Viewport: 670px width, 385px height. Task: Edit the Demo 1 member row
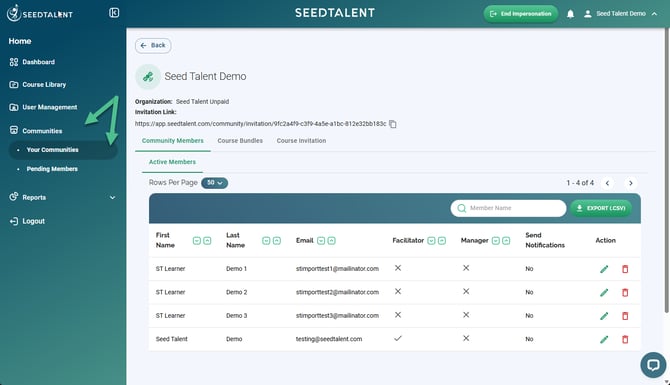coord(604,269)
